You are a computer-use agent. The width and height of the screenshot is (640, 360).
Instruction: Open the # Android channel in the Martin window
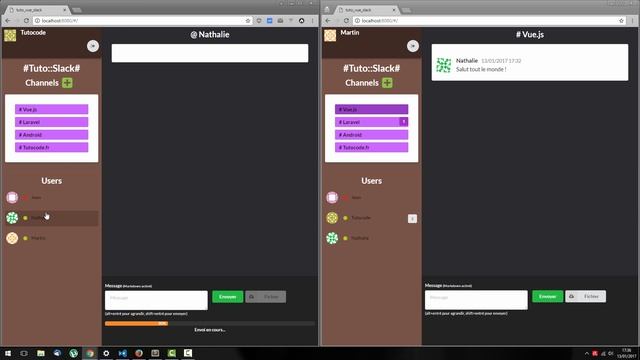click(371, 135)
